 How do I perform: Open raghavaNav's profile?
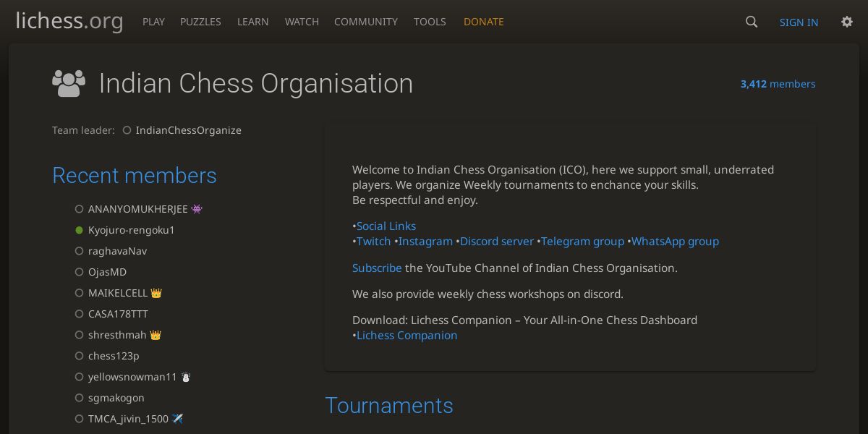pyautogui.click(x=117, y=251)
